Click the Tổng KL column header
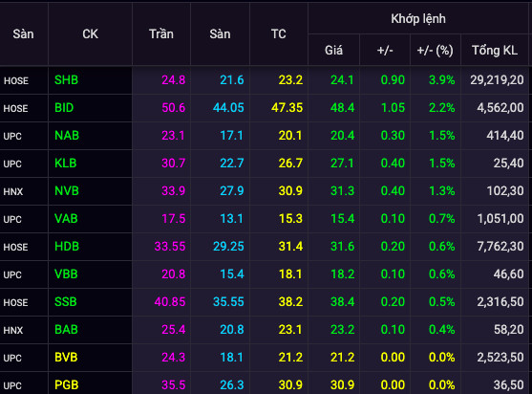This screenshot has height=394, width=532. tap(495, 51)
